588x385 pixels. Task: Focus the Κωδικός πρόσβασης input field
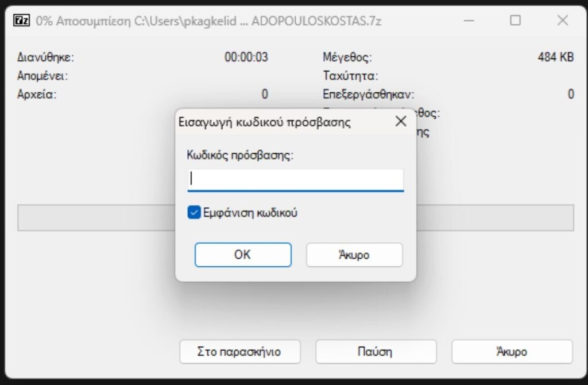(x=296, y=180)
